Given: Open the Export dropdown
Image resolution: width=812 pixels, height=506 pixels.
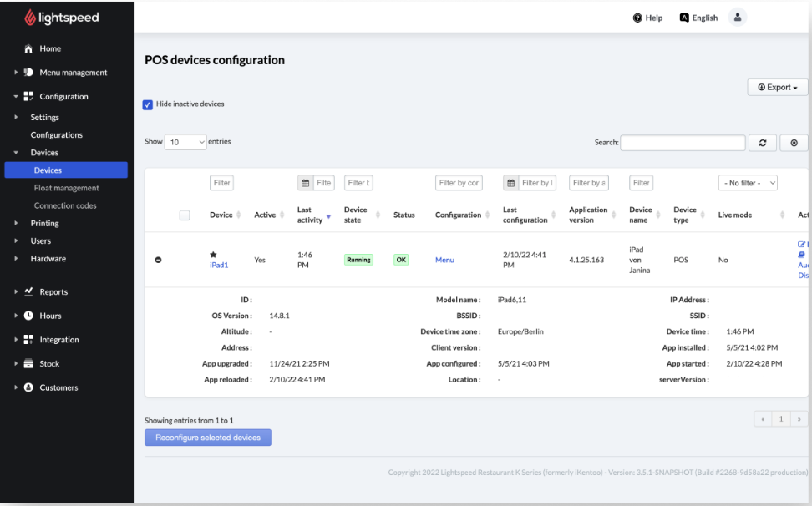Looking at the screenshot, I should pos(777,88).
